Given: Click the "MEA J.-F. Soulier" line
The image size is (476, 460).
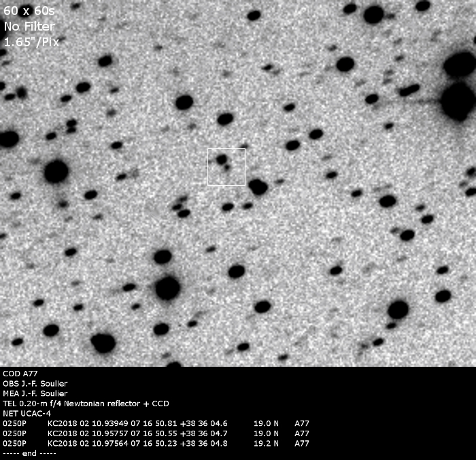Looking at the screenshot, I should tap(35, 393).
